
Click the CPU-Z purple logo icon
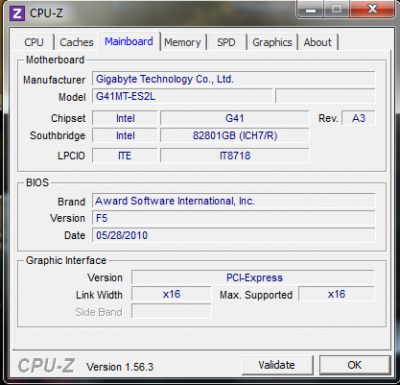tap(17, 13)
